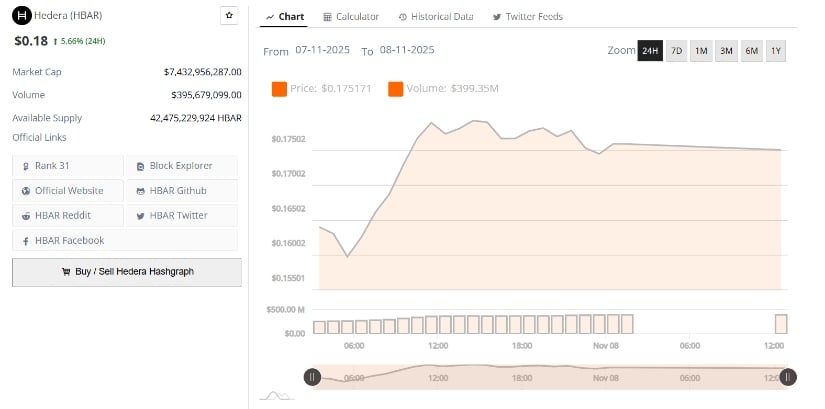Open the Historical Data tab

[x=435, y=17]
